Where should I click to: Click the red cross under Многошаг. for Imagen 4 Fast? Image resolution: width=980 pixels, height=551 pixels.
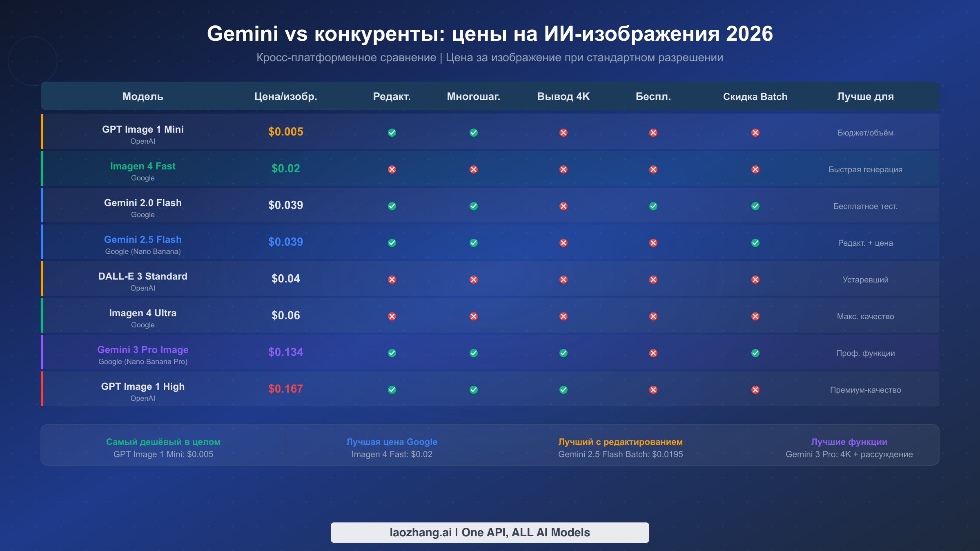474,169
